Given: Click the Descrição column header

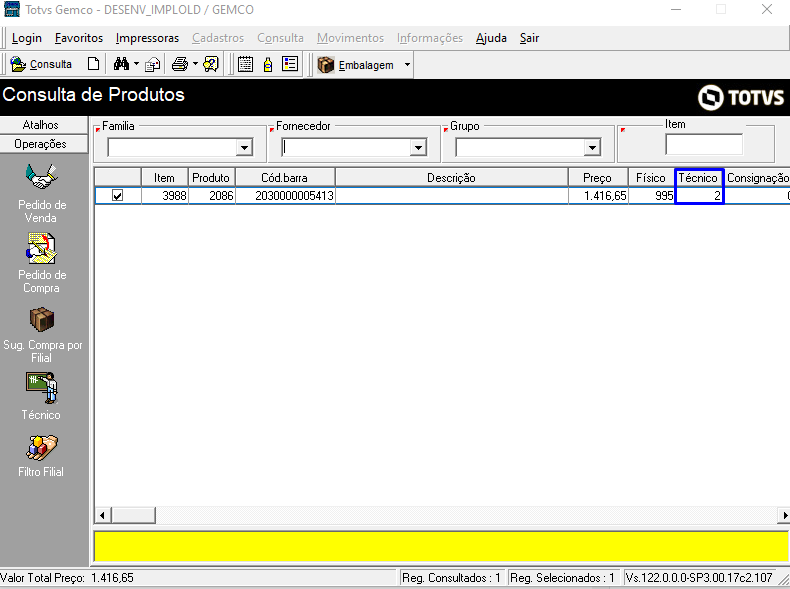Looking at the screenshot, I should pyautogui.click(x=451, y=177).
